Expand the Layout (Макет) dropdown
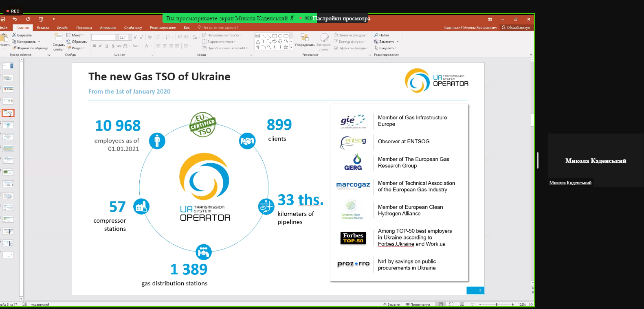 (x=76, y=35)
